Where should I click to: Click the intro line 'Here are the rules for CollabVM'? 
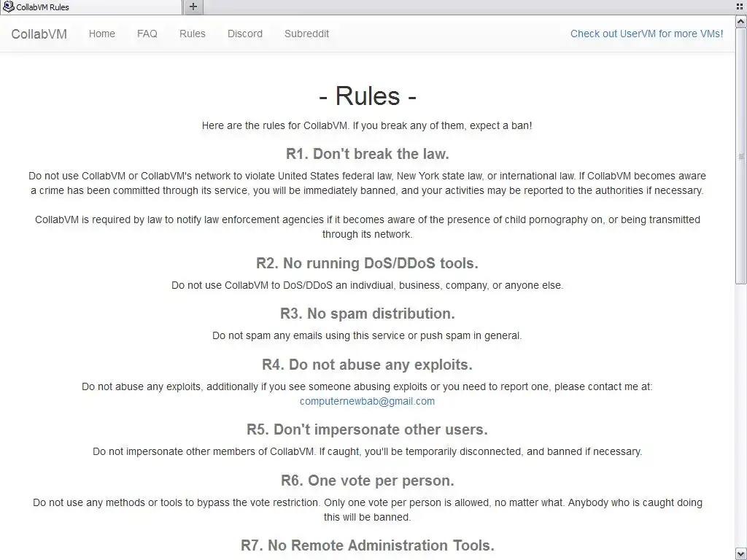367,125
